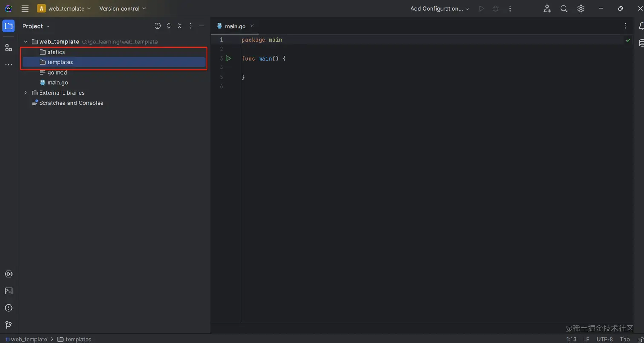644x343 pixels.
Task: Switch to the main.go editor tab
Action: point(235,26)
